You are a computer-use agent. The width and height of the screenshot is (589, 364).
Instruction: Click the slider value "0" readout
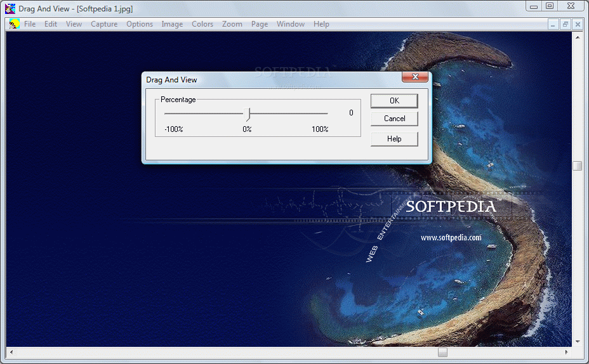(351, 113)
